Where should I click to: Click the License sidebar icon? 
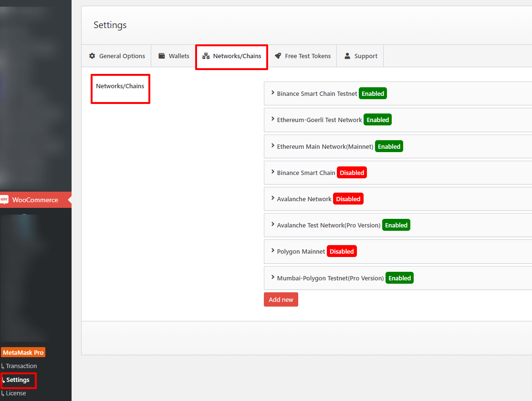[x=3, y=393]
